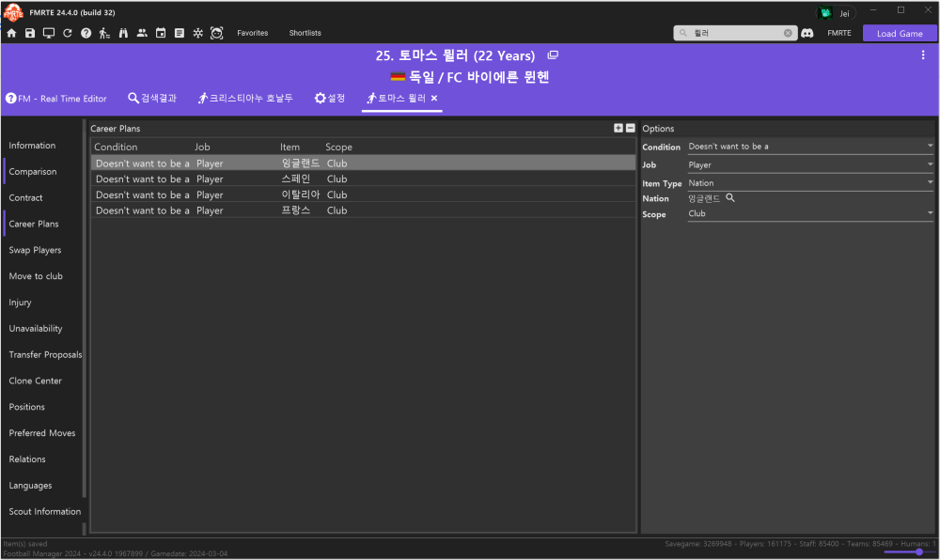Switch to the 크리스티아누 호날두 tab
The width and height of the screenshot is (940, 560).
[245, 99]
